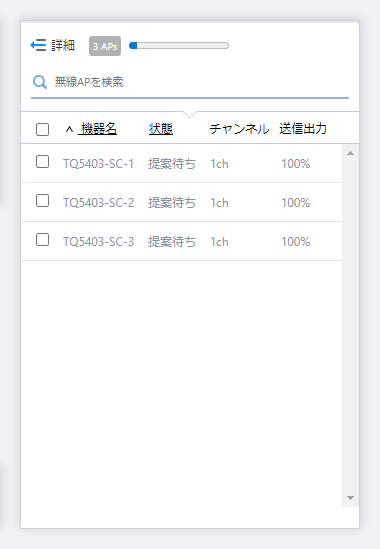This screenshot has width=380, height=549.
Task: Click the scrollbar up arrow
Action: (x=350, y=153)
